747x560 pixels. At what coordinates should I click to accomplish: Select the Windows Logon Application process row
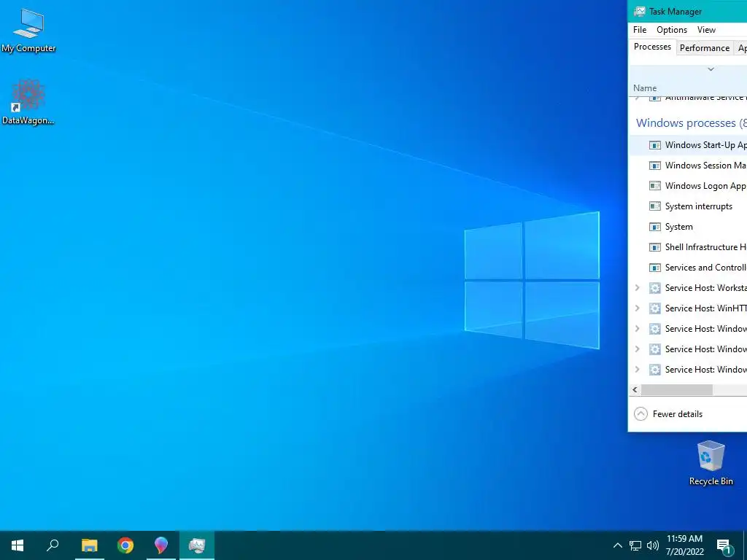(688, 186)
